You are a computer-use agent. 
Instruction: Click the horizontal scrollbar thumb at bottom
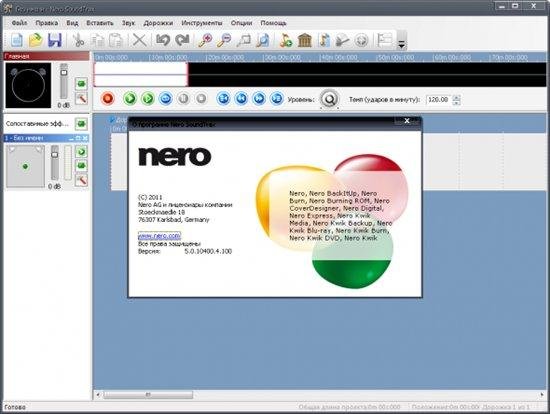(x=148, y=395)
